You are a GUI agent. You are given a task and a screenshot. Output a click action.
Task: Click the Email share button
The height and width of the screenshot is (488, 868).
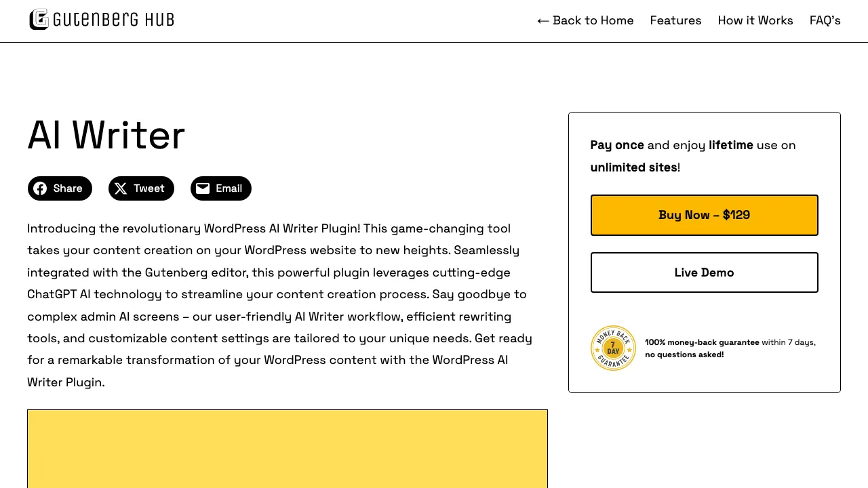tap(220, 188)
